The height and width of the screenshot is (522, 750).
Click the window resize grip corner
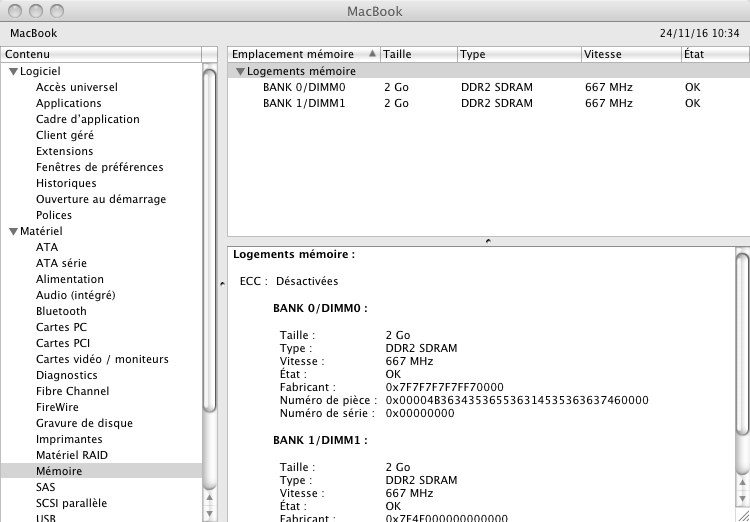point(743,515)
